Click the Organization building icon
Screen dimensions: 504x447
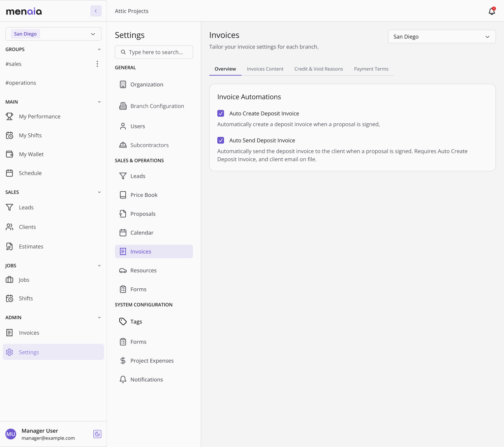(123, 85)
